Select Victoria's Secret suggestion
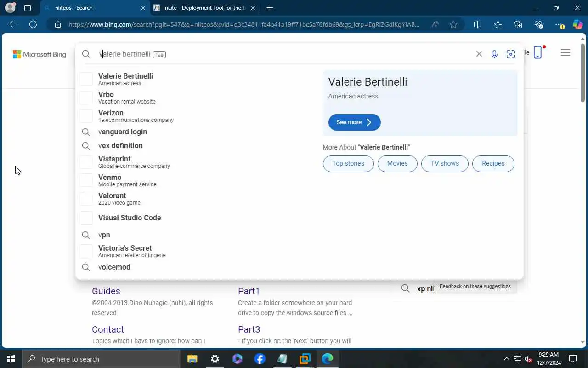 tap(198, 251)
